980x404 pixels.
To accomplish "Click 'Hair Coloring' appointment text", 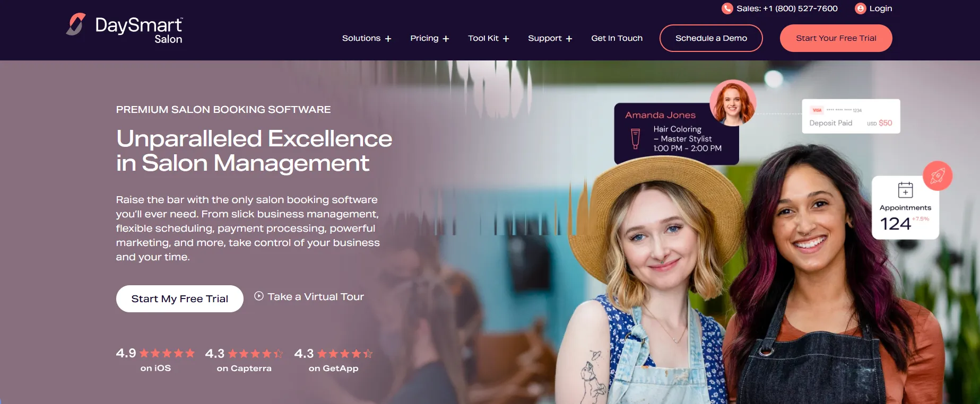I will 678,129.
